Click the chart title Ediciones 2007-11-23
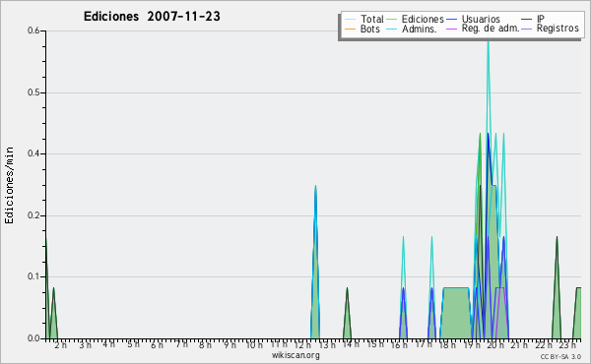 point(152,17)
